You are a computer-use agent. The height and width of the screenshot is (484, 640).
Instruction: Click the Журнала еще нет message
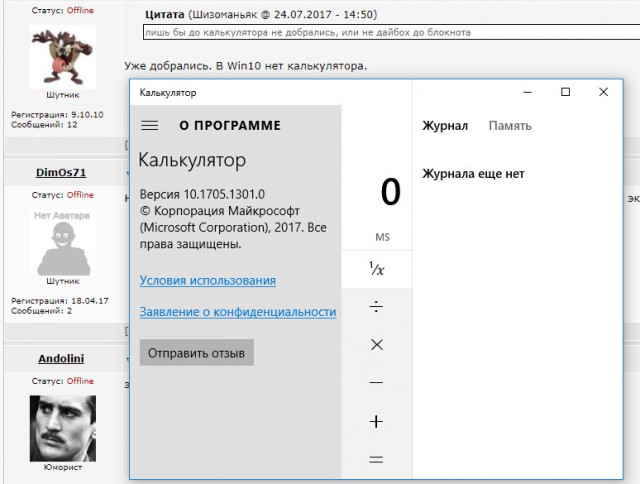(x=473, y=174)
